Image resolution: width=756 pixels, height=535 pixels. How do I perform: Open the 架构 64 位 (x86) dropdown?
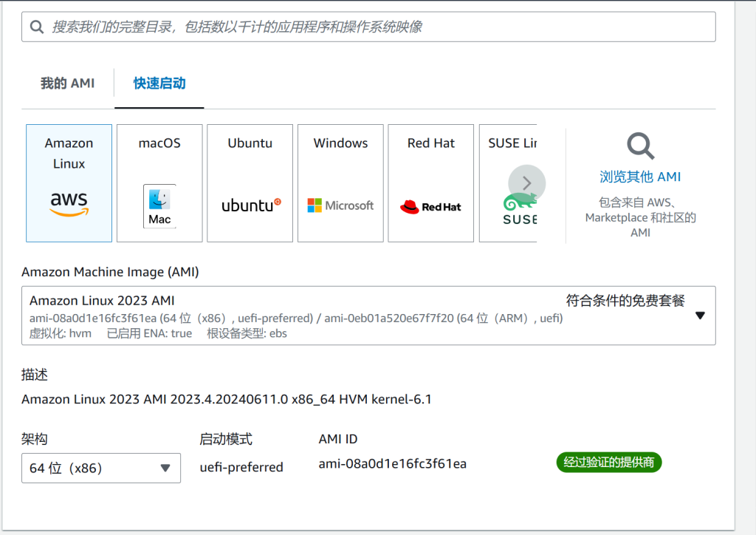101,468
